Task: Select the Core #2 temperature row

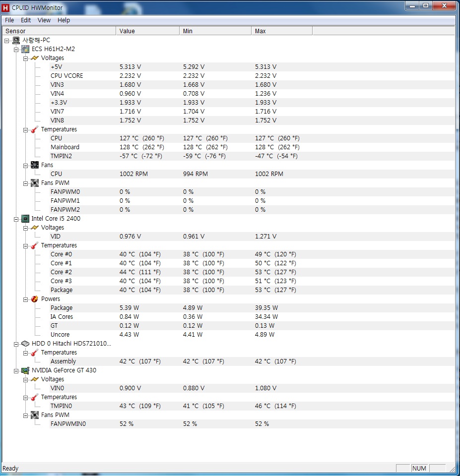Action: click(x=252, y=272)
